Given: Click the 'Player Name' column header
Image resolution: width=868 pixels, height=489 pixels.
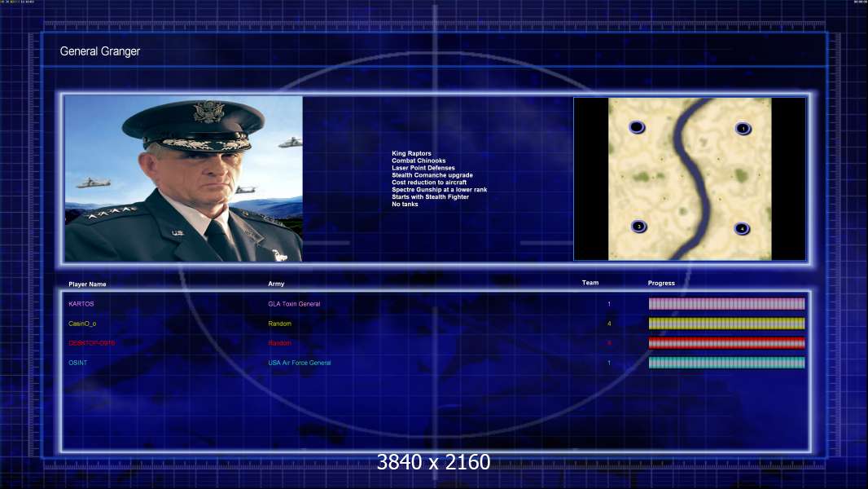Looking at the screenshot, I should 87,284.
